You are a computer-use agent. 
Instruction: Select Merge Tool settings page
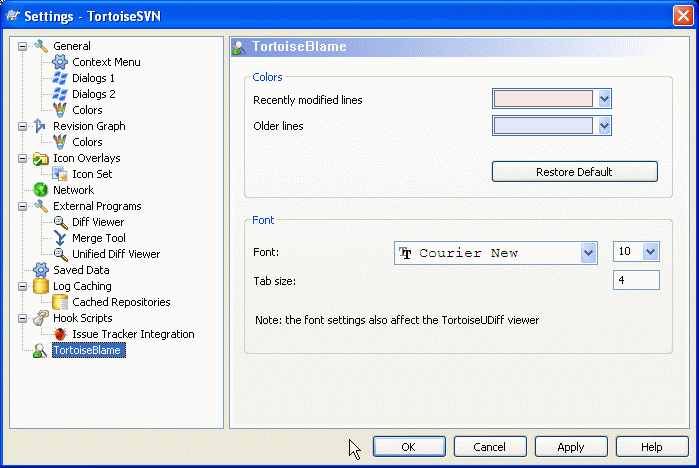click(x=99, y=238)
